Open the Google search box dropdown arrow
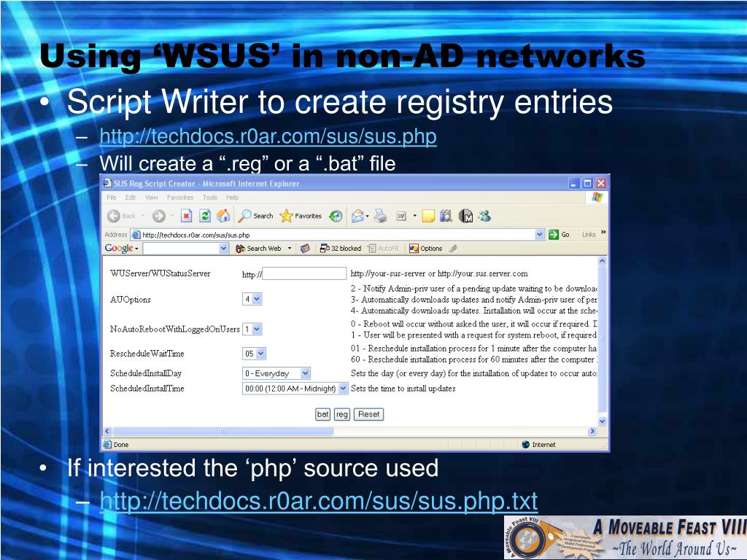The width and height of the screenshot is (747, 560). [x=223, y=249]
